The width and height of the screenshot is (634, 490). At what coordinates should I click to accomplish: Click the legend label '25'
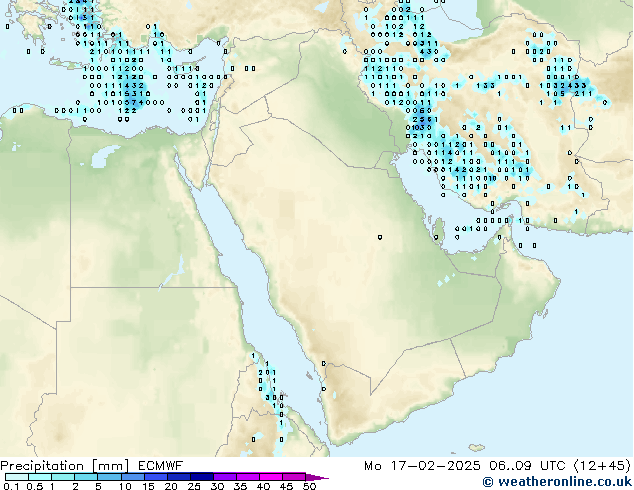(x=194, y=486)
